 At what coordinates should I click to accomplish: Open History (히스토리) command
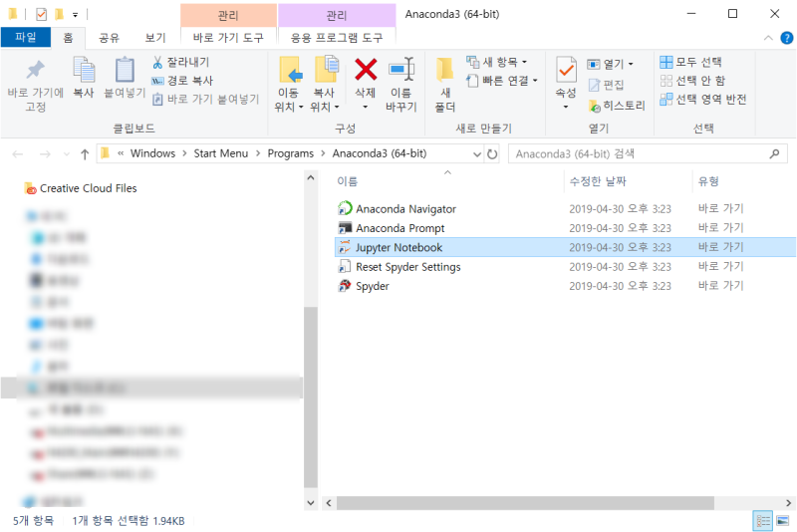tap(617, 106)
